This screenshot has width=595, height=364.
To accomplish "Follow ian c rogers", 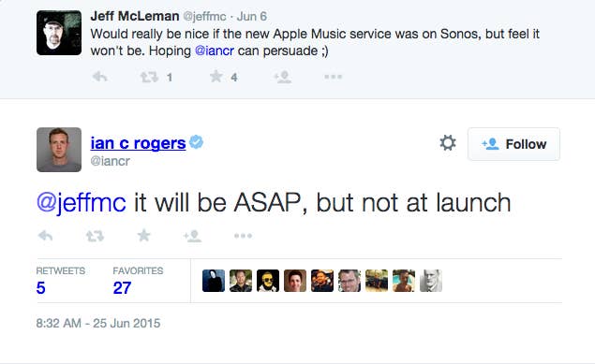I will click(x=513, y=144).
